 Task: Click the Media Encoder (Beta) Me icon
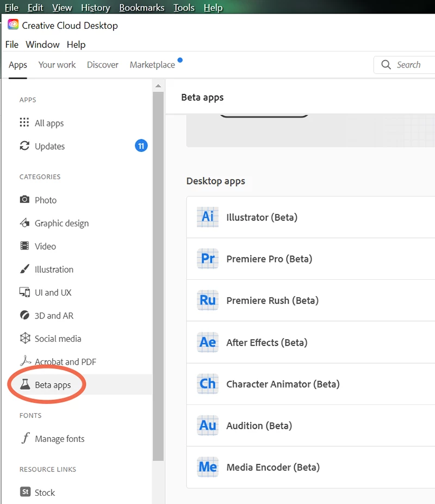(x=208, y=466)
